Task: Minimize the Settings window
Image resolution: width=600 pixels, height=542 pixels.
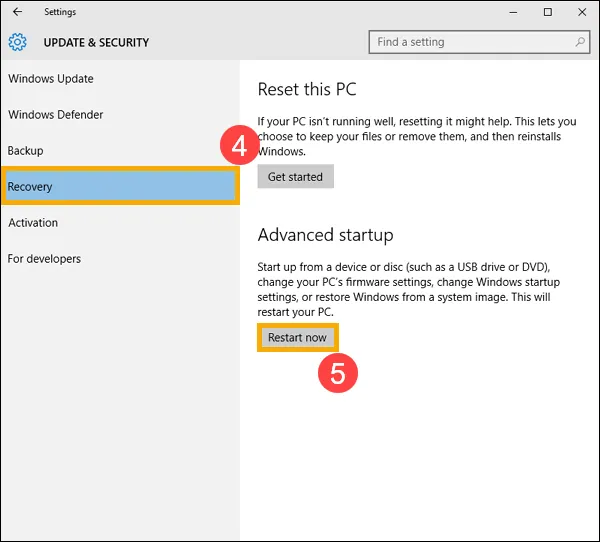Action: pos(513,12)
